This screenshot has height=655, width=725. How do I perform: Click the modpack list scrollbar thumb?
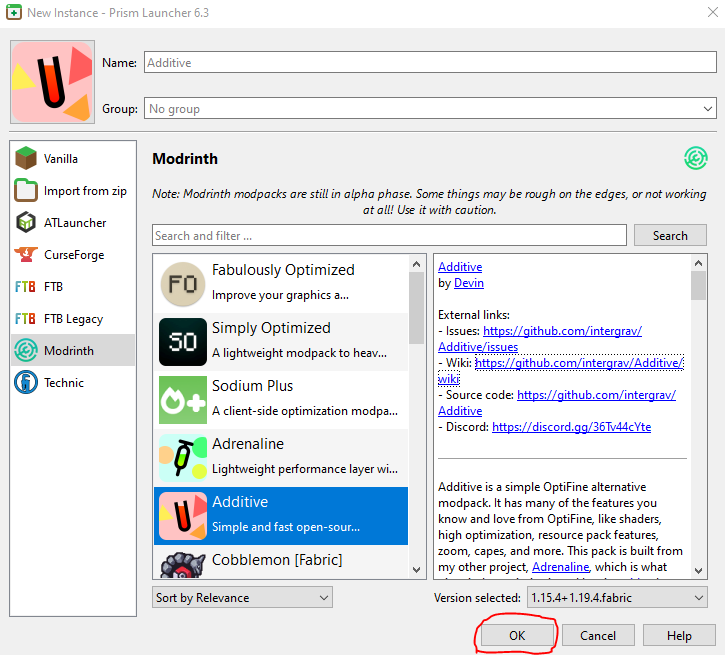416,308
